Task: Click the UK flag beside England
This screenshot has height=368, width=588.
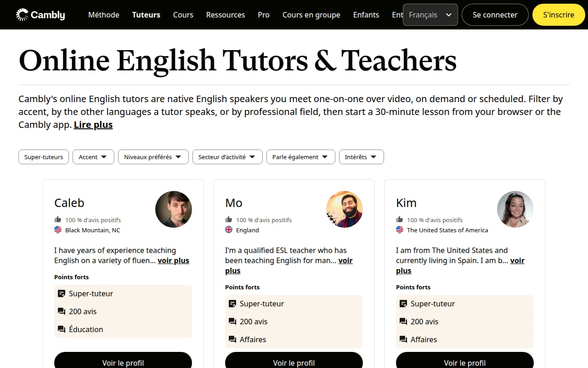Action: pos(229,230)
